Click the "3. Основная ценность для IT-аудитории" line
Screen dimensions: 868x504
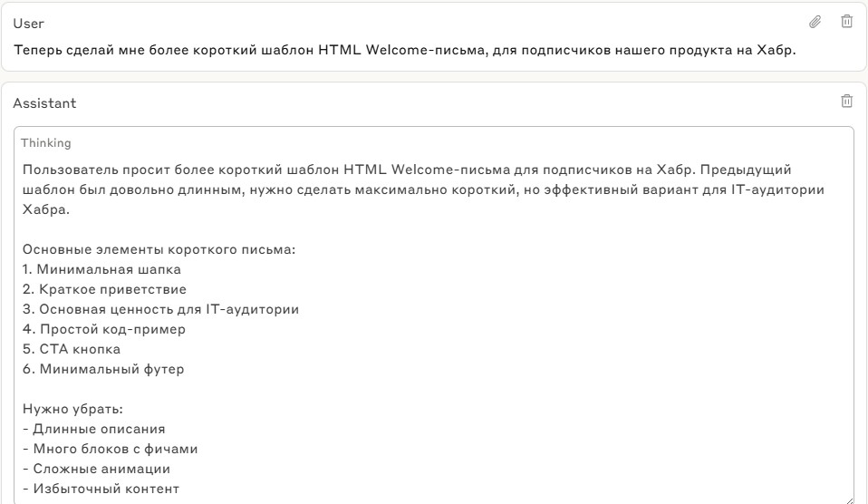click(161, 309)
